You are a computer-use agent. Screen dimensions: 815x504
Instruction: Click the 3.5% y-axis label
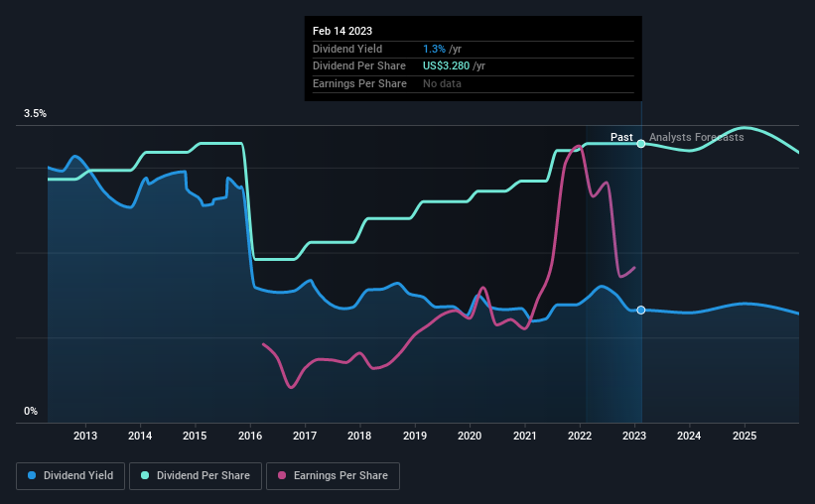[x=35, y=113]
